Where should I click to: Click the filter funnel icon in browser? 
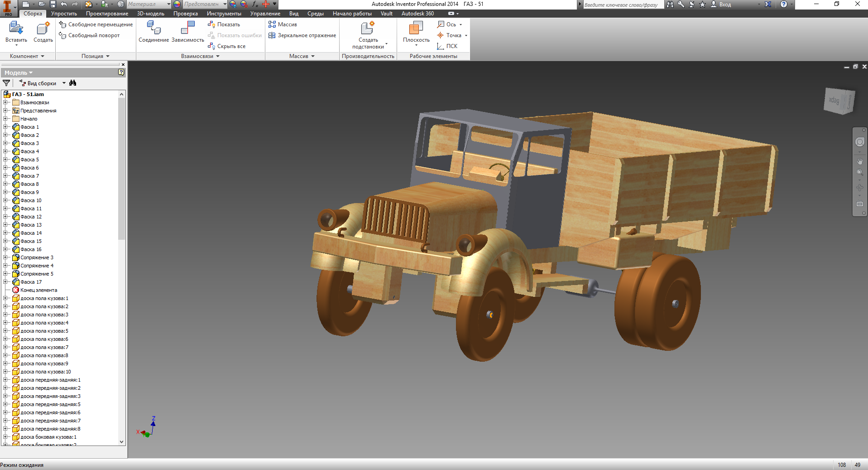(x=6, y=83)
